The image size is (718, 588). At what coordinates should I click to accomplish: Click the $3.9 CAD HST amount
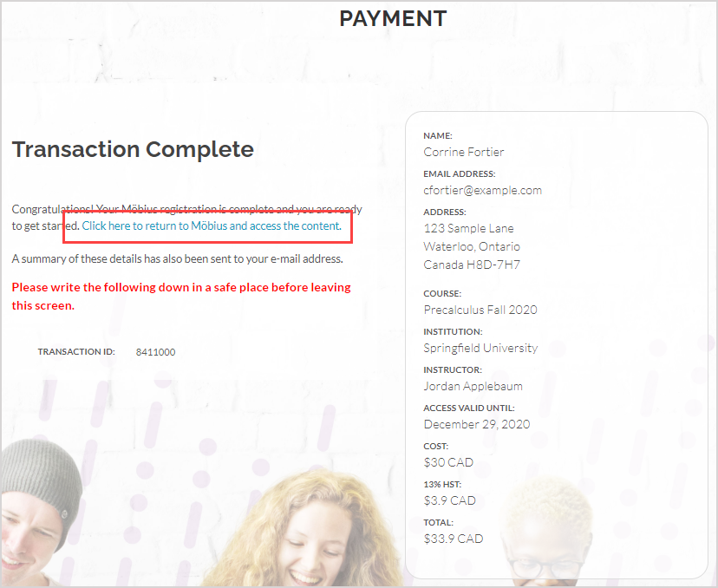point(449,500)
